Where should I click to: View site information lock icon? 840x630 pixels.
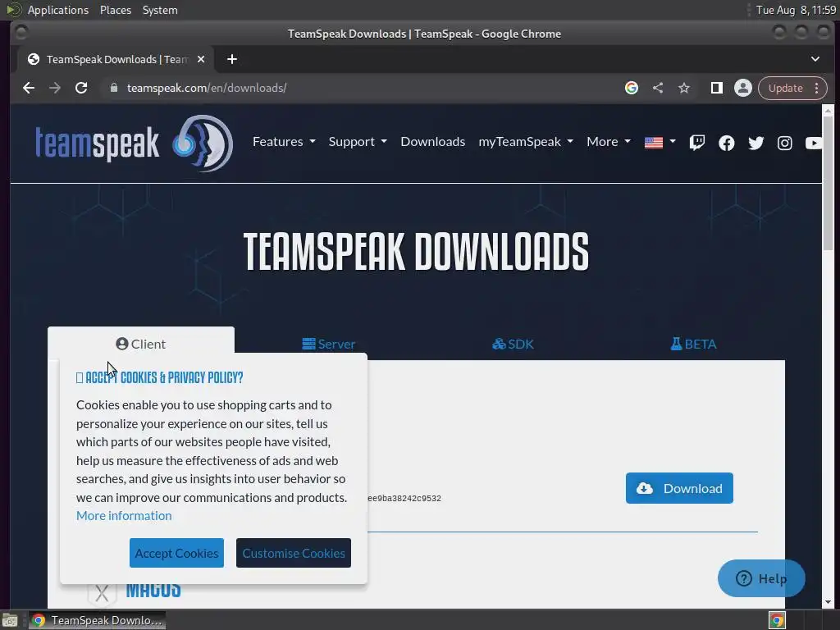tap(113, 88)
